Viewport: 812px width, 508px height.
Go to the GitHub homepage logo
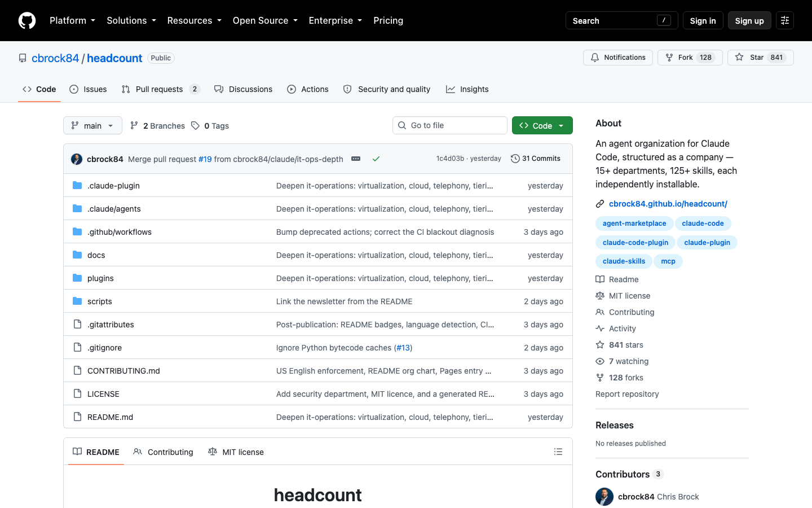27,20
